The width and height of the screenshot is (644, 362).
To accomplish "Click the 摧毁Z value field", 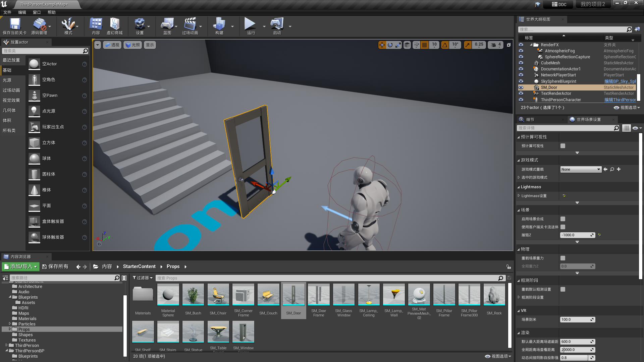I will tap(577, 235).
